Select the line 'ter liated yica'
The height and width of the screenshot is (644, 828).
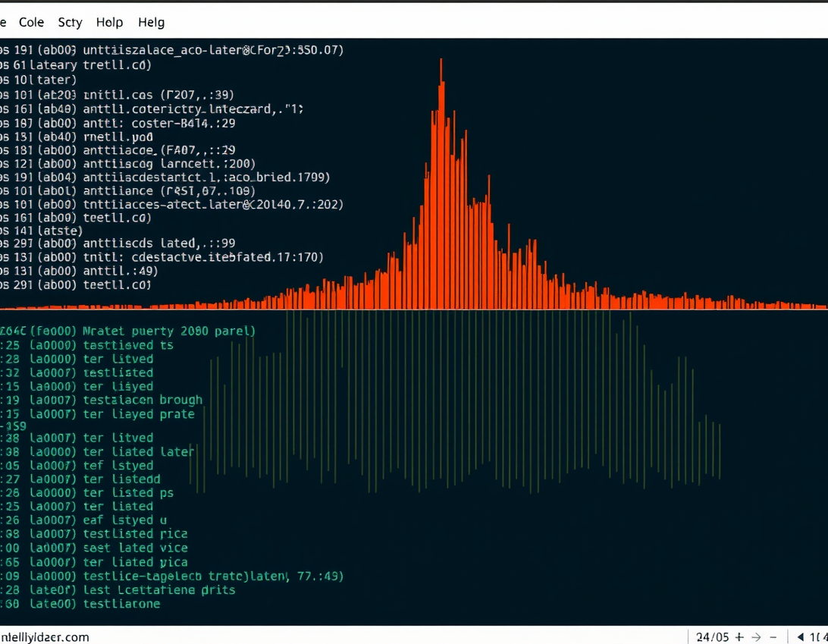click(94, 562)
